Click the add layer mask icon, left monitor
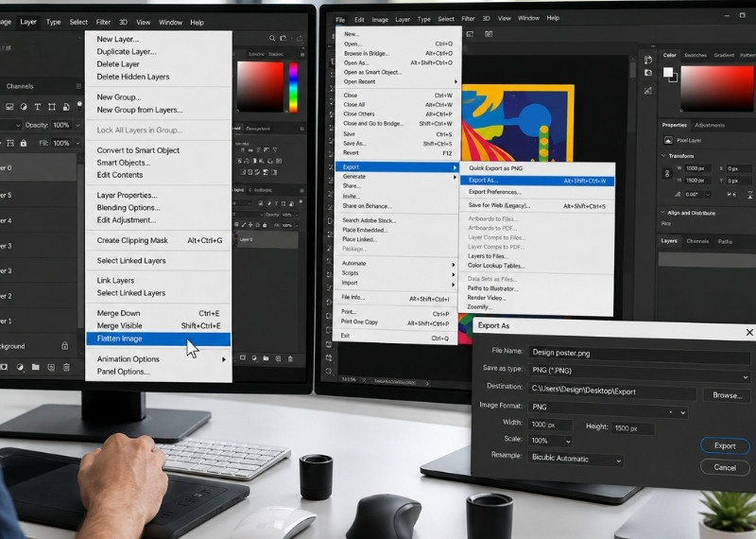The height and width of the screenshot is (539, 756). click(x=4, y=367)
